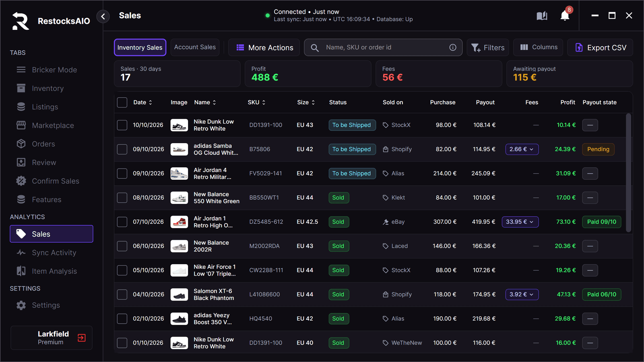Viewport: 644px width, 362px height.
Task: Open Confirm Sales tab
Action: click(52, 181)
